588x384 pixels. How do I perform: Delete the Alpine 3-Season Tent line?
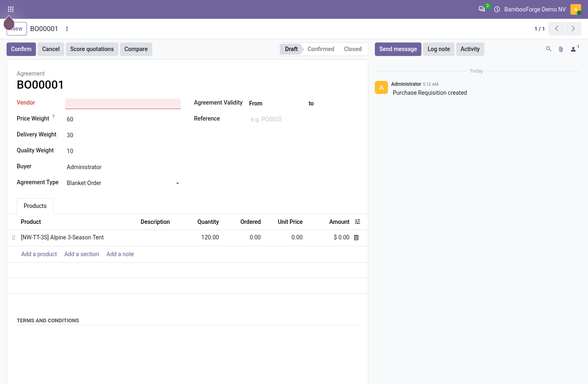click(x=356, y=237)
